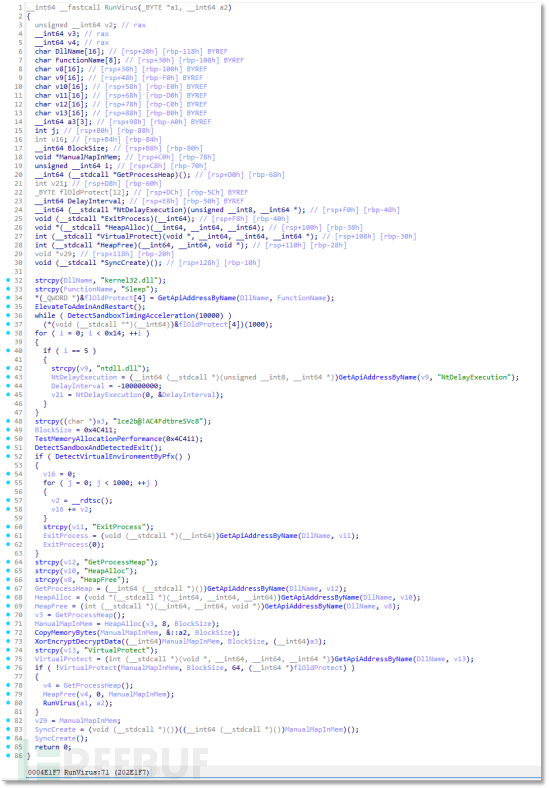
Task: Click the value 64 in the VirtualProtect call
Action: pos(238,668)
